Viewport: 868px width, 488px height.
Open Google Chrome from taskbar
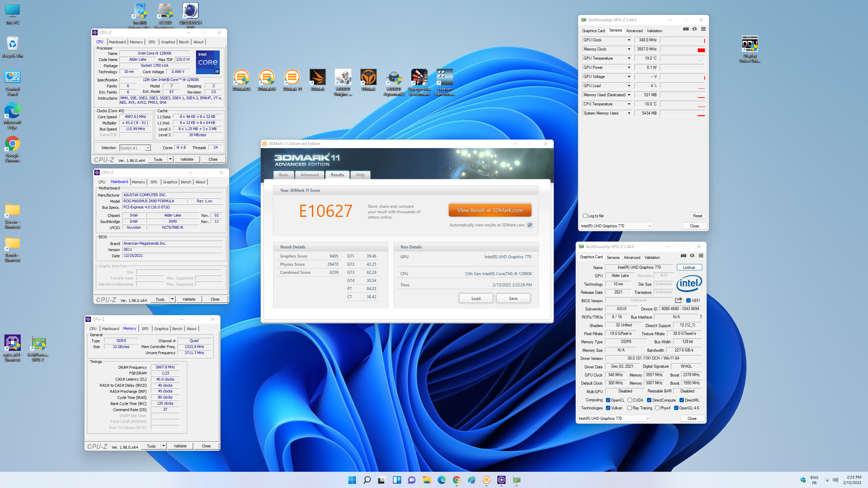tap(456, 480)
